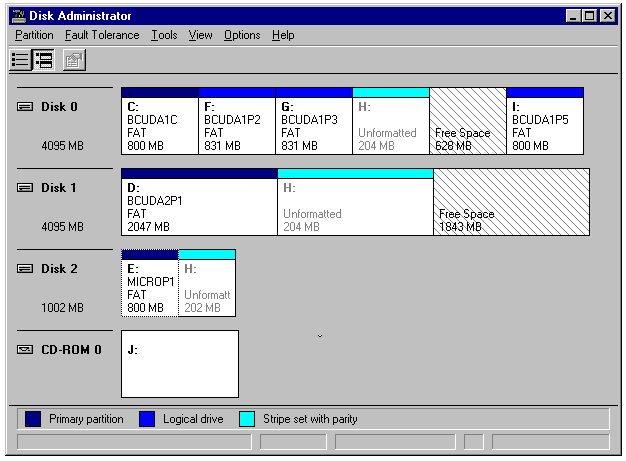Click the CD-ROM 0 drive icon
The width and height of the screenshot is (626, 461).
[x=26, y=350]
